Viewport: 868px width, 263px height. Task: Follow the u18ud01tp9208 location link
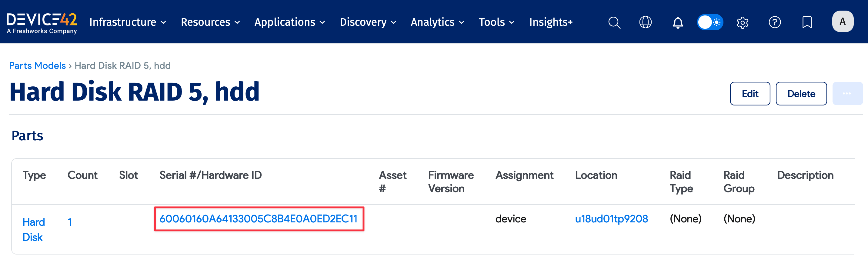click(x=611, y=219)
